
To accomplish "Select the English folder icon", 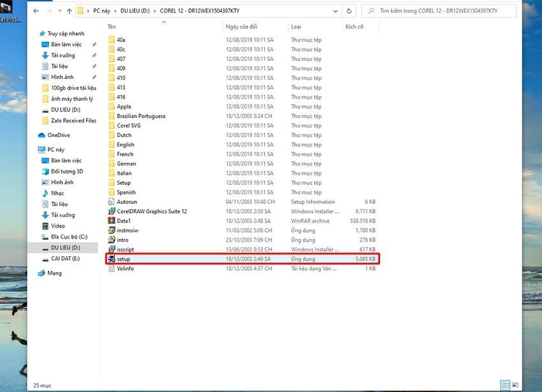I will pyautogui.click(x=112, y=145).
